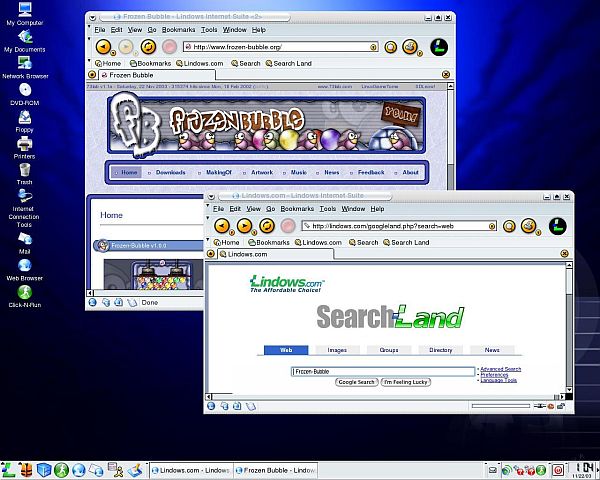Click the Back arrow in Lindows.com browser

pyautogui.click(x=221, y=226)
